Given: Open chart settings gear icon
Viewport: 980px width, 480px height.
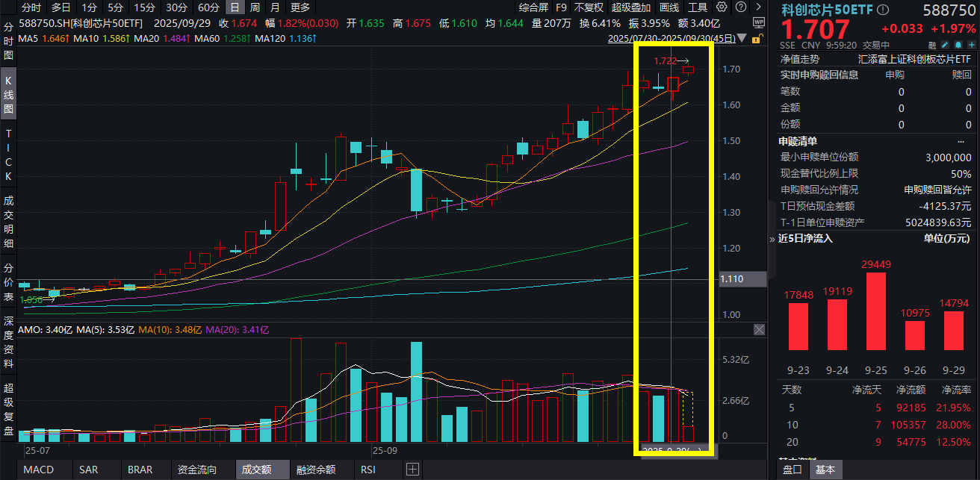Looking at the screenshot, I should point(721,7).
